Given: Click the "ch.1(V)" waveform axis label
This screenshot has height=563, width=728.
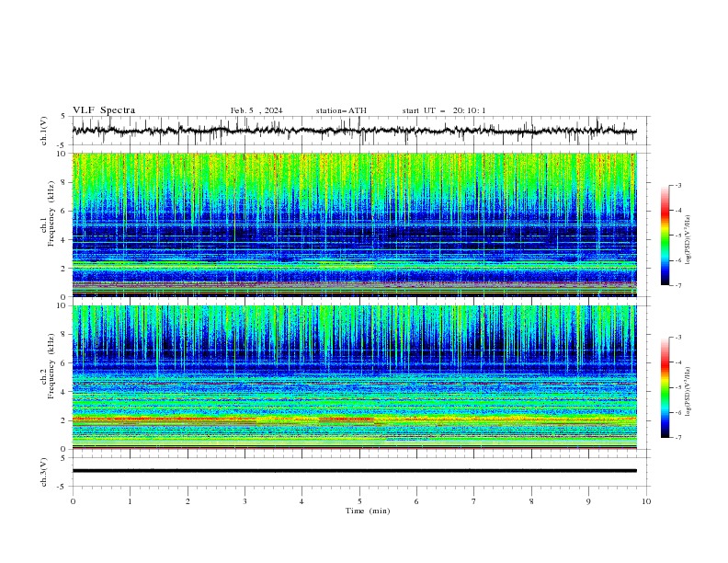Looking at the screenshot, I should (44, 131).
